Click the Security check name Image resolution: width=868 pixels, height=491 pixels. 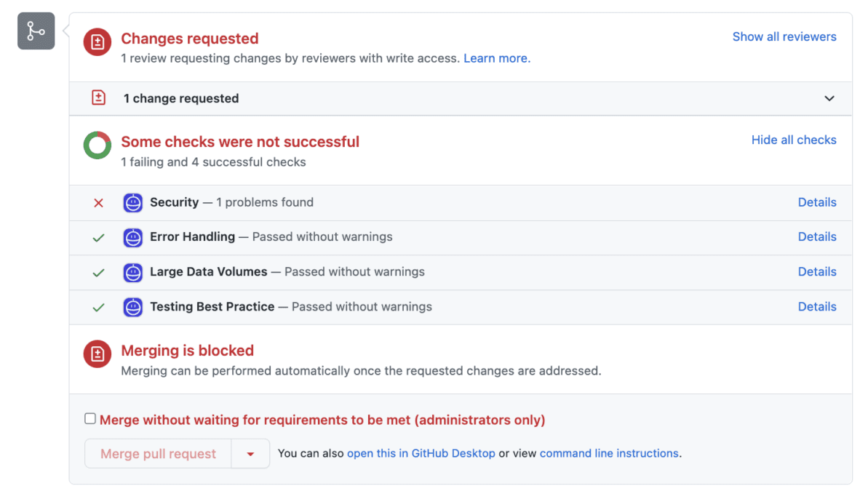[175, 203]
